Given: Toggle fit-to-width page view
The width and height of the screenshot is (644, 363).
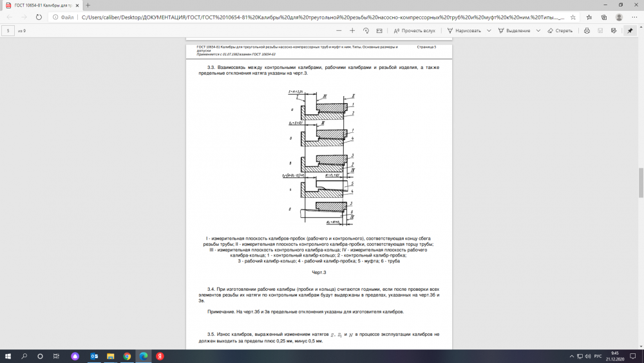Looking at the screenshot, I should [379, 31].
